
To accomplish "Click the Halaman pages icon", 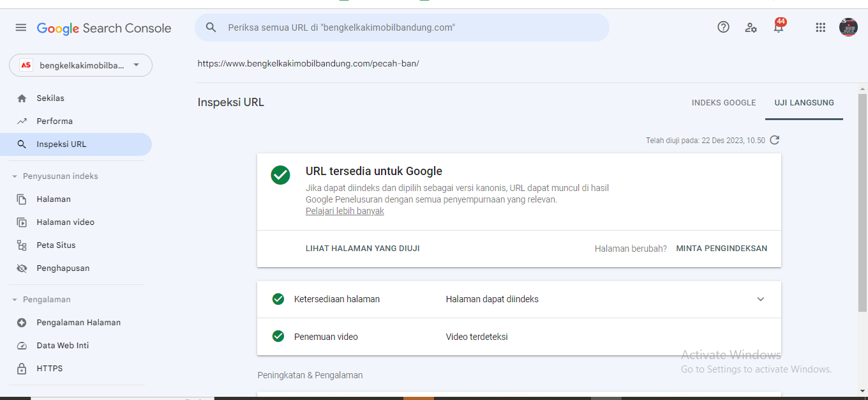I will (x=22, y=199).
